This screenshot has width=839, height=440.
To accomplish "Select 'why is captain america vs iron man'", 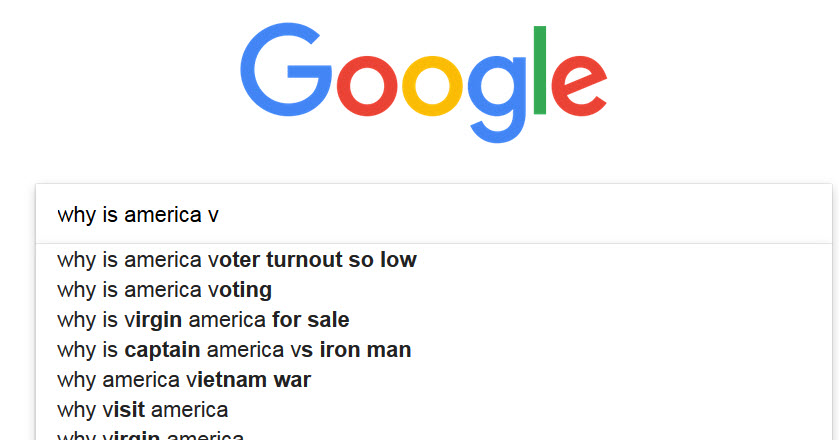I will [434, 350].
